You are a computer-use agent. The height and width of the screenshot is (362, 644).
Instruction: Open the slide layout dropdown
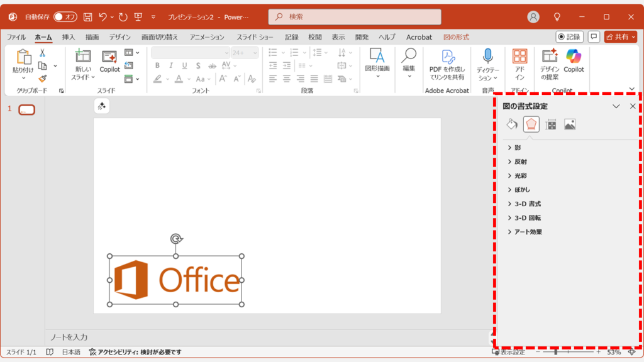pos(132,53)
